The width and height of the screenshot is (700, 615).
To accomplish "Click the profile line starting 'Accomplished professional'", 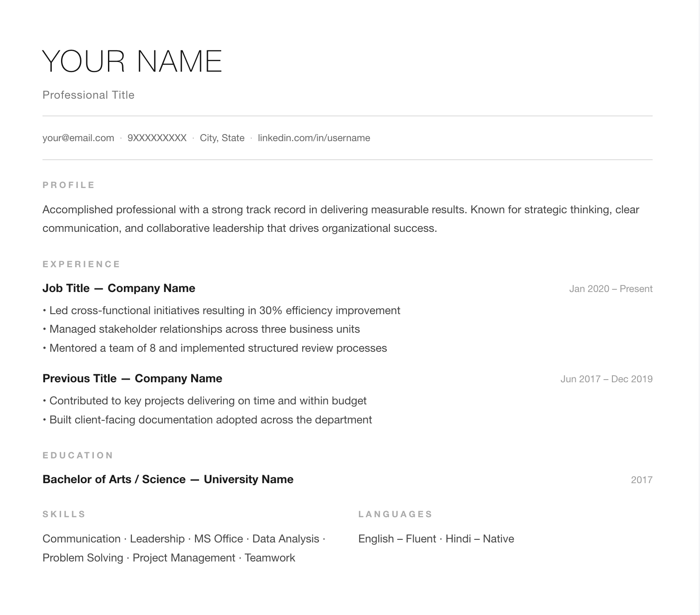I will pyautogui.click(x=341, y=210).
